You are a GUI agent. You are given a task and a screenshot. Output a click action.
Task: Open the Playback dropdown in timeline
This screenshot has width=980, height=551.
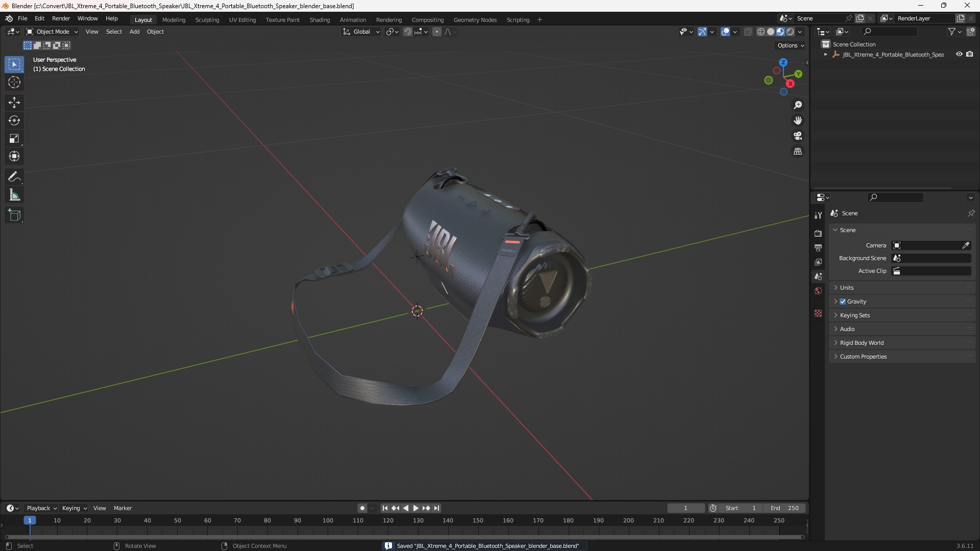click(x=41, y=508)
